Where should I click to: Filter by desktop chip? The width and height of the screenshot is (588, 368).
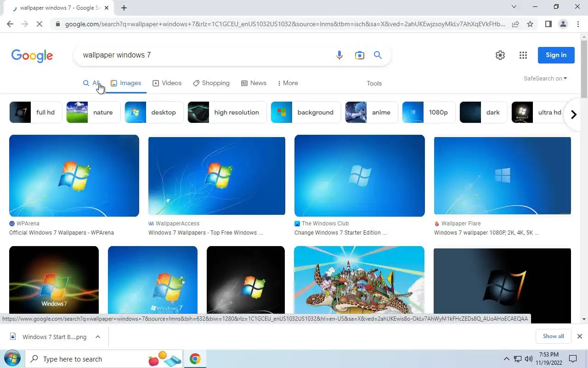(154, 112)
